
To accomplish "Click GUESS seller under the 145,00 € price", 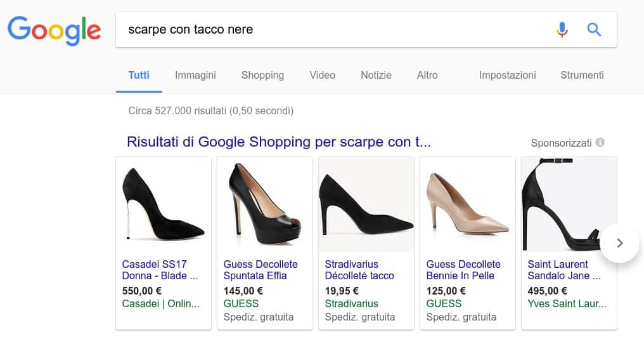I will point(241,303).
